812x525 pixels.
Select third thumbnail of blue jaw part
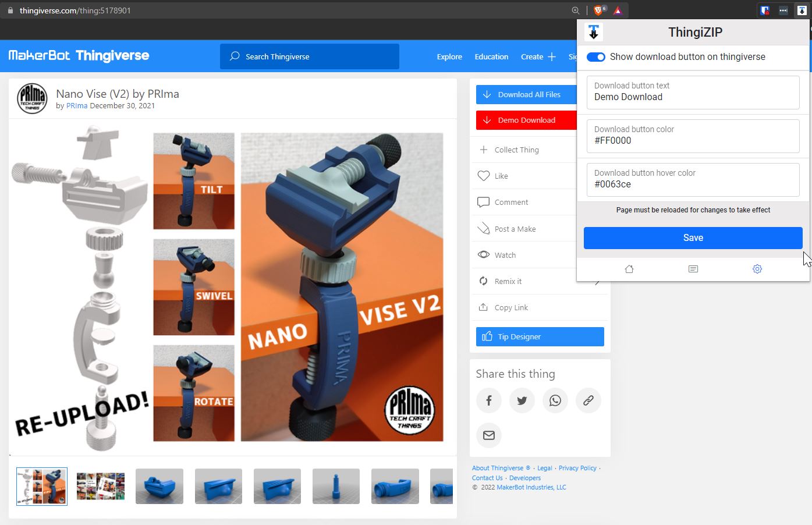159,486
